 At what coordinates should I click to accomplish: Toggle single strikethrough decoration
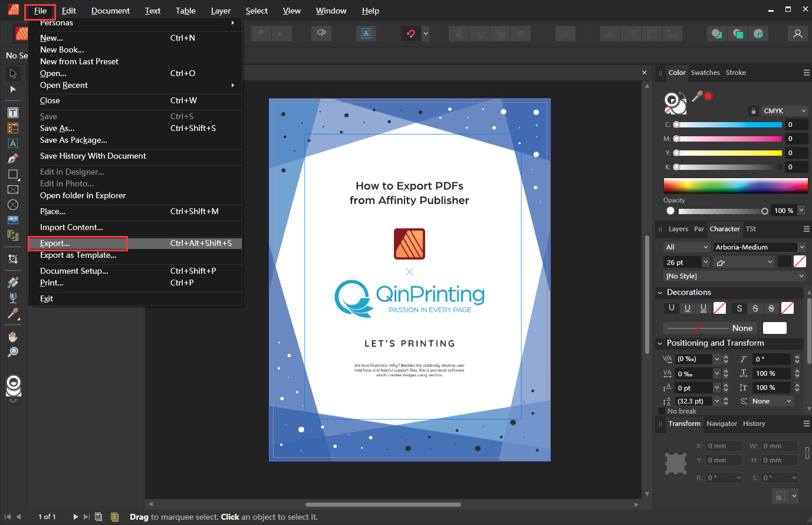755,308
